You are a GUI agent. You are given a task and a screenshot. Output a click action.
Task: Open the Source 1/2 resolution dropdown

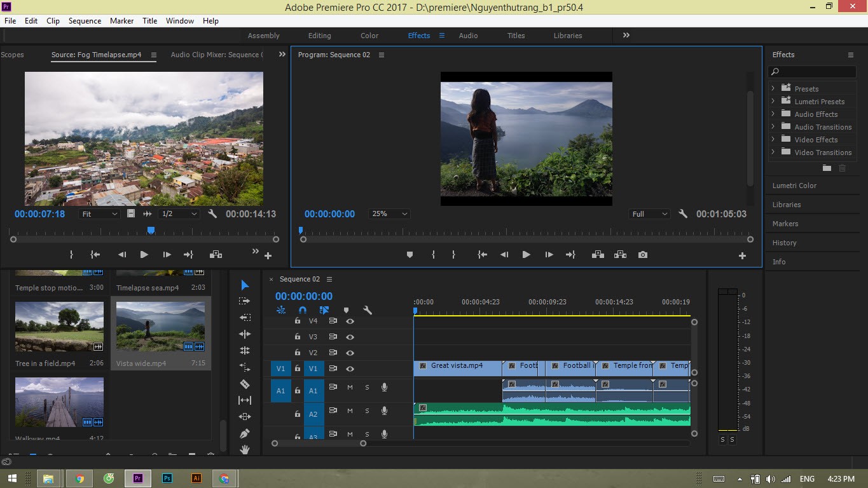(178, 214)
